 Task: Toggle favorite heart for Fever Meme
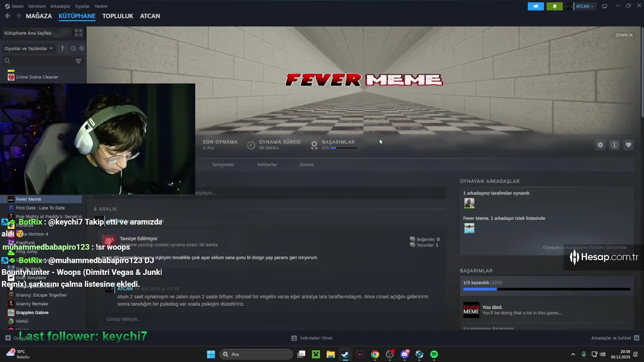point(628,145)
